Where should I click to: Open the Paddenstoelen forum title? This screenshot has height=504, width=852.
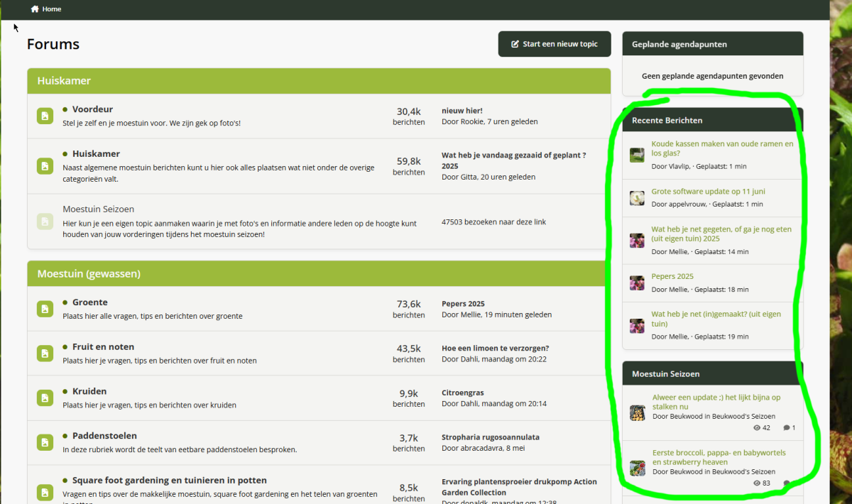[x=104, y=436]
